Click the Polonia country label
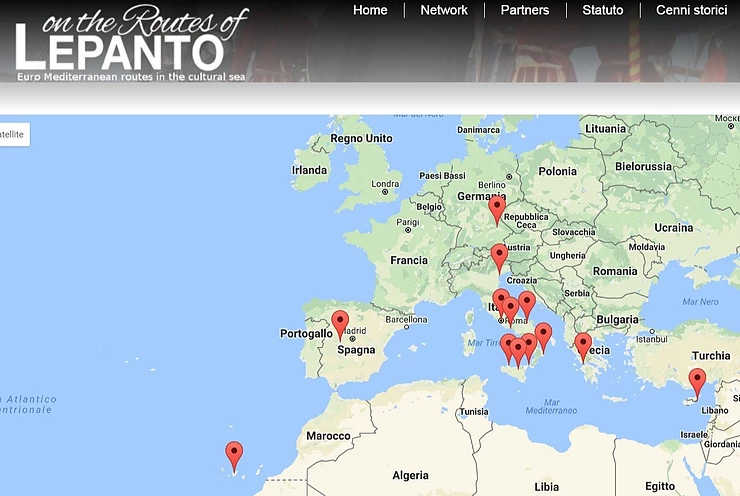The image size is (740, 496). [558, 171]
